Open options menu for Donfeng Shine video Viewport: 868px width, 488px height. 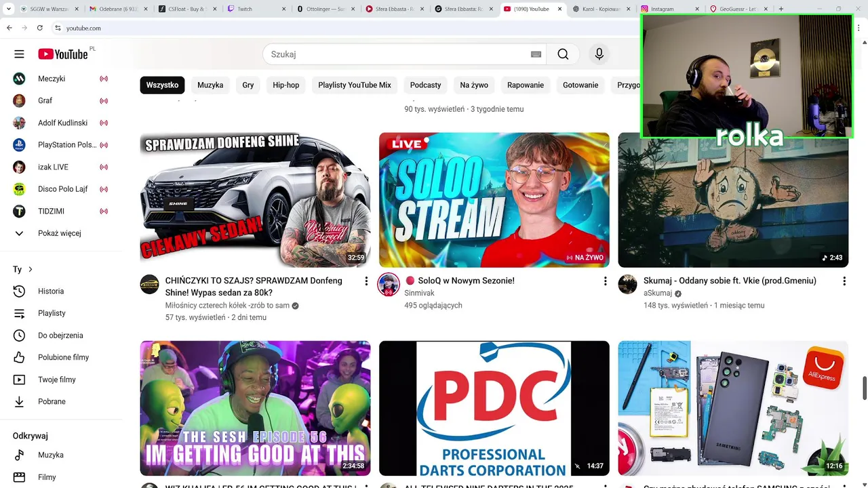click(366, 281)
